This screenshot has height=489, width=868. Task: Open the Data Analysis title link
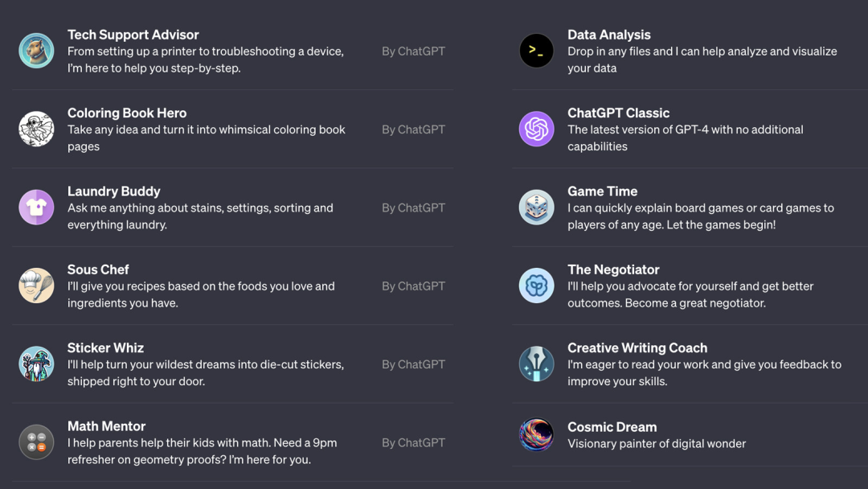608,35
